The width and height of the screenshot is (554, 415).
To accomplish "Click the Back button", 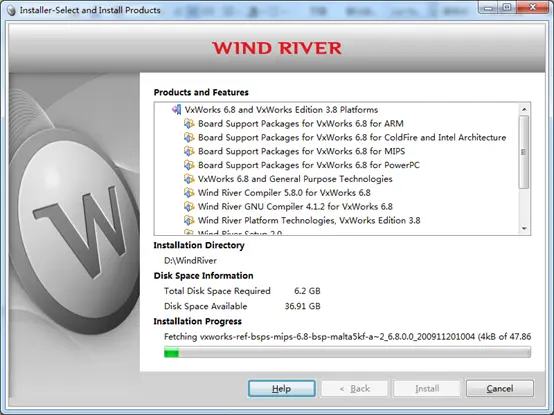I will click(x=354, y=389).
